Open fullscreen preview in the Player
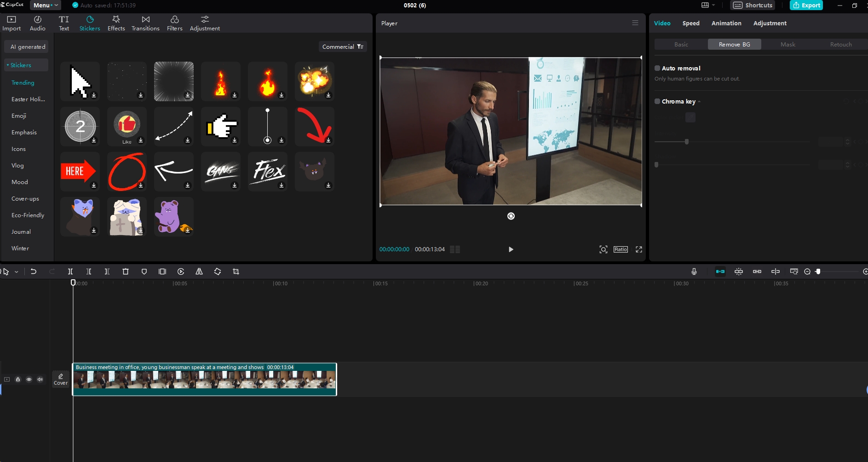The width and height of the screenshot is (868, 462). pyautogui.click(x=639, y=249)
